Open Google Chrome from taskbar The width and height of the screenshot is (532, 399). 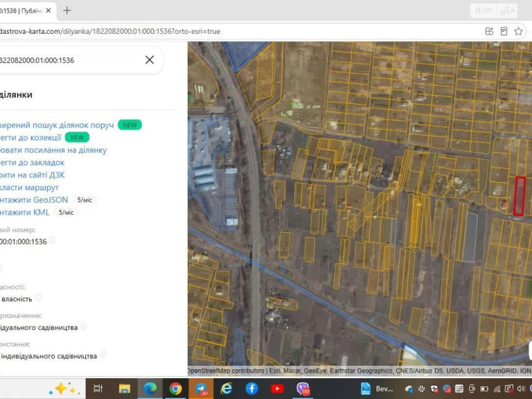tap(175, 389)
